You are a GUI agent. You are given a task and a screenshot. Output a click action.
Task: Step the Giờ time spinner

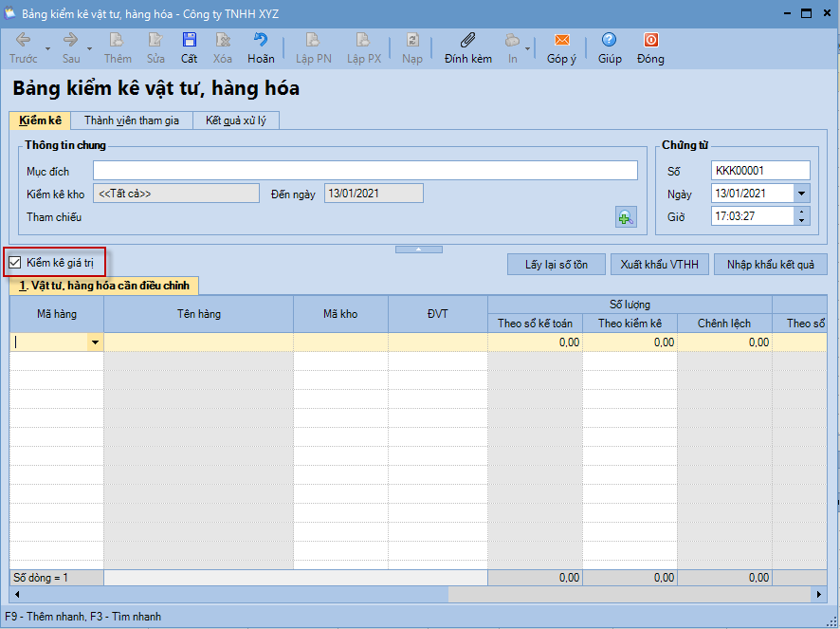point(801,216)
